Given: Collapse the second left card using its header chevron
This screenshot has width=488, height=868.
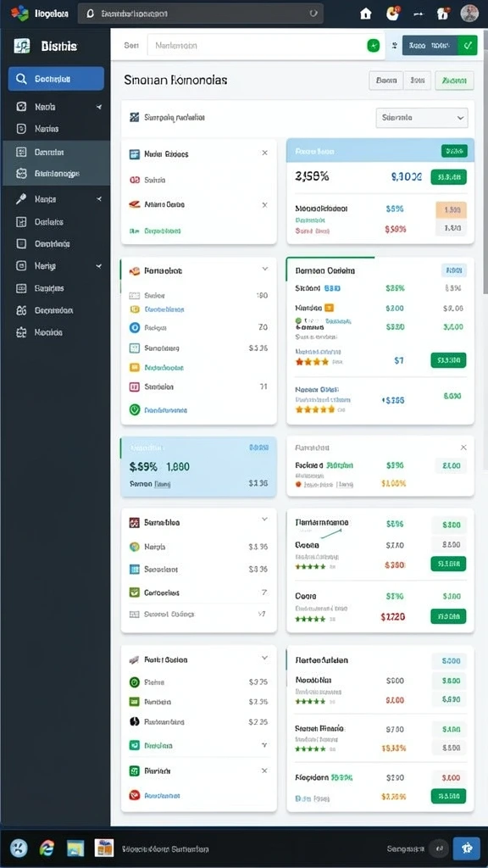Looking at the screenshot, I should [x=264, y=269].
